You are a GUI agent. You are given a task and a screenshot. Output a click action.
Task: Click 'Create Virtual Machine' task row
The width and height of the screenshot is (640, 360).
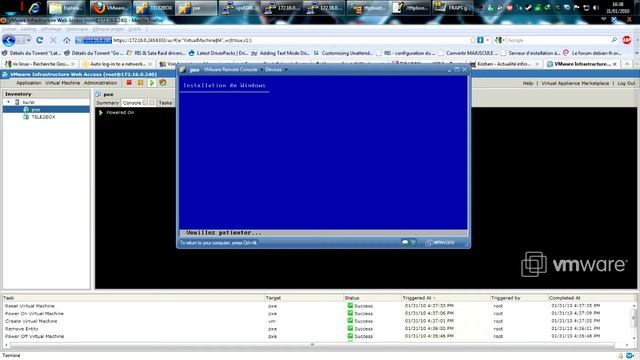tap(317, 321)
